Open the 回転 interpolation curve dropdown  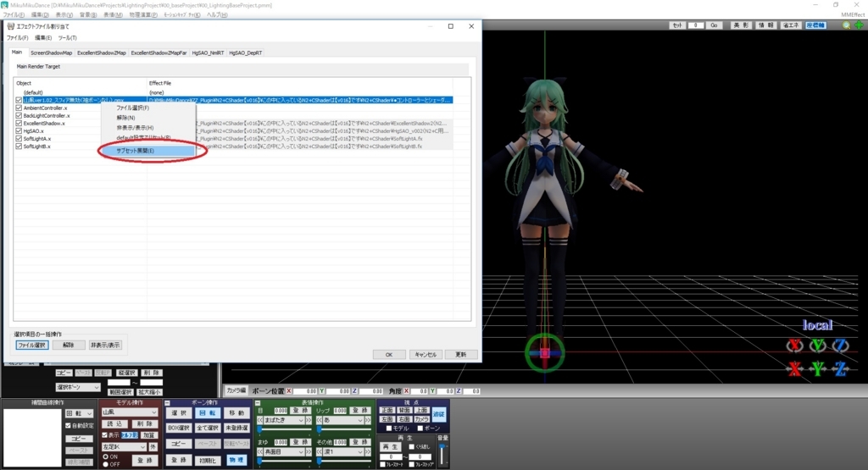click(79, 413)
